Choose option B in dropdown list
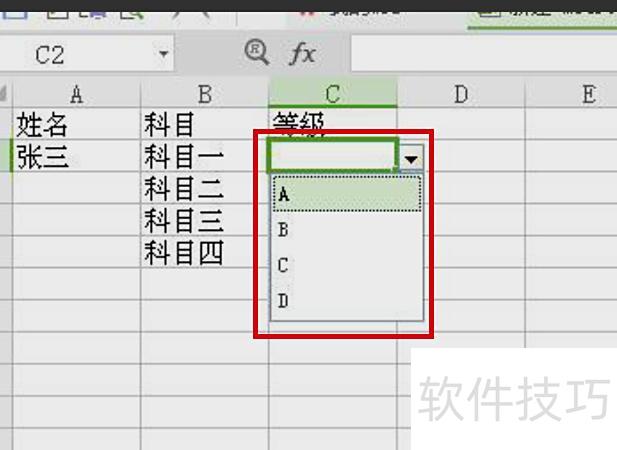617x450 pixels. click(x=347, y=230)
